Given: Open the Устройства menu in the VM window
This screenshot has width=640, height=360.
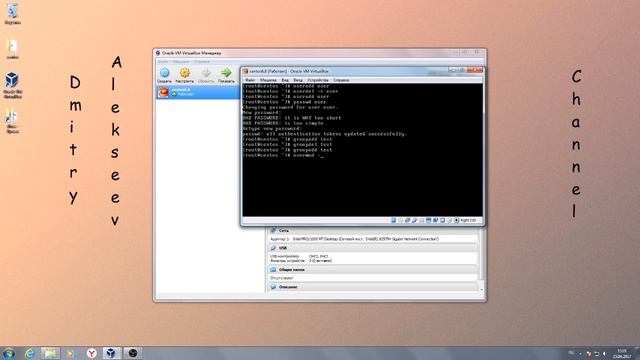Looking at the screenshot, I should (x=318, y=80).
